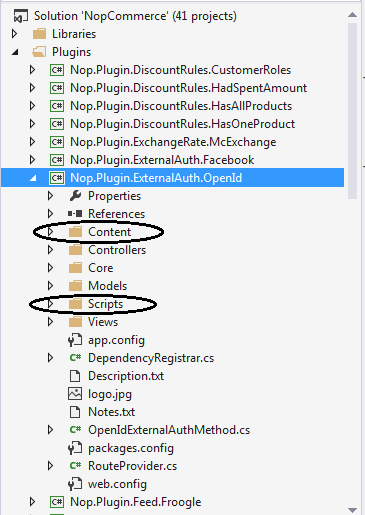Click the scrollbar up arrow
Image resolution: width=365 pixels, height=515 pixels.
click(352, 15)
